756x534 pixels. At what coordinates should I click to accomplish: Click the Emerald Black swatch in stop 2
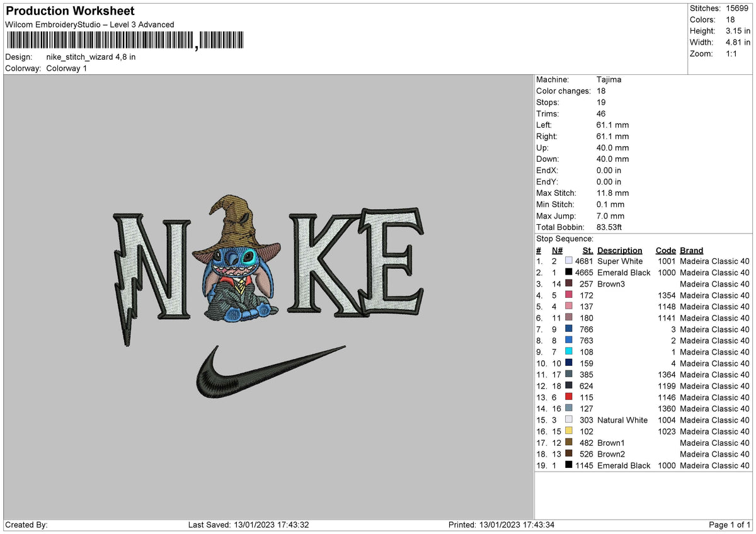click(x=569, y=272)
